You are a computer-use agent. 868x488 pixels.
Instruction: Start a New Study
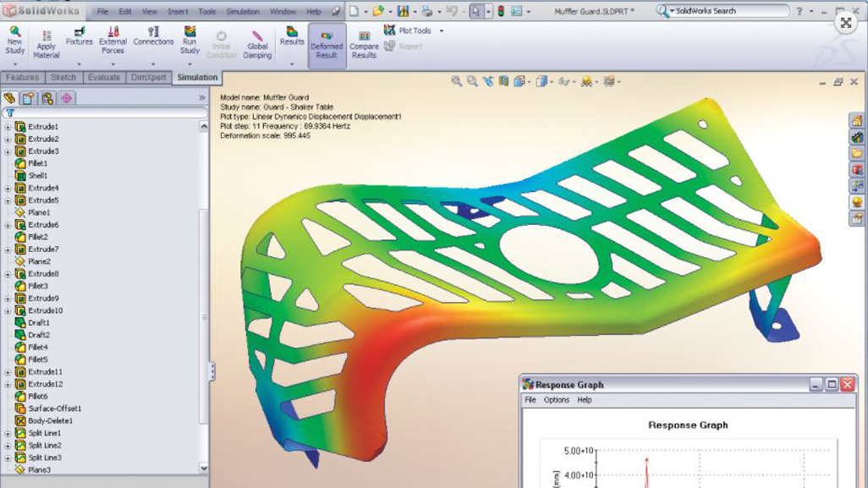coord(15,41)
